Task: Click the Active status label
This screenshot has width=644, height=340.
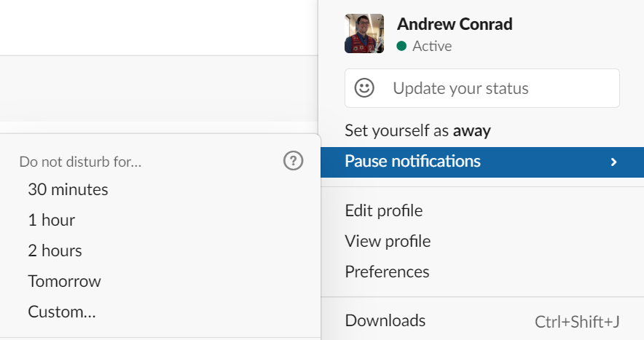Action: pyautogui.click(x=432, y=46)
